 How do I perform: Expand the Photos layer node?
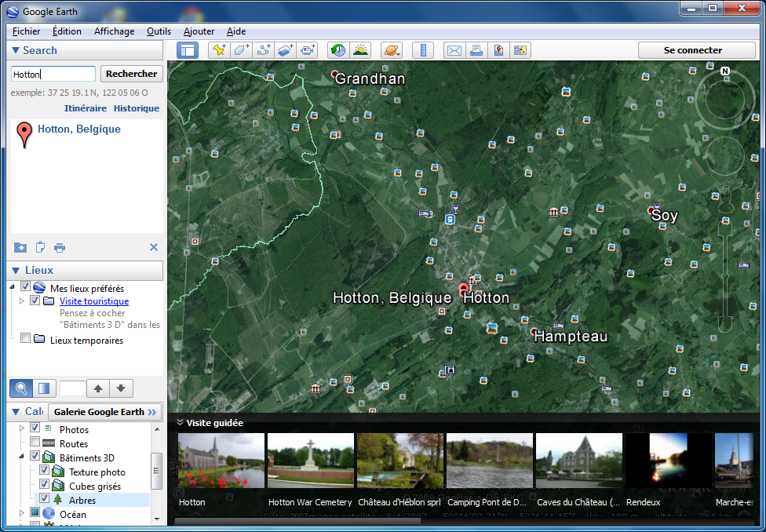21,428
